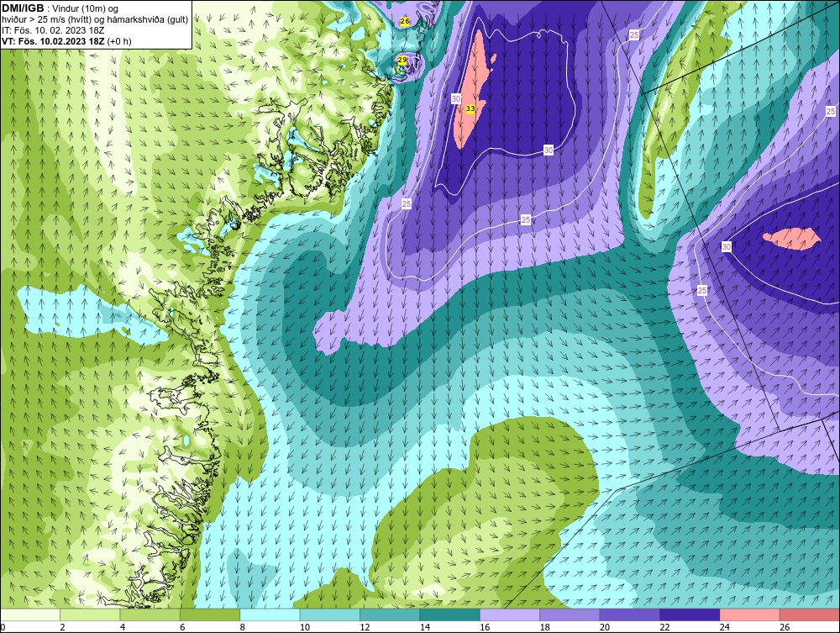Viewport: 840px width, 633px height.
Task: Click the 0–2 m/s palest legend swatch
Action: point(30,615)
